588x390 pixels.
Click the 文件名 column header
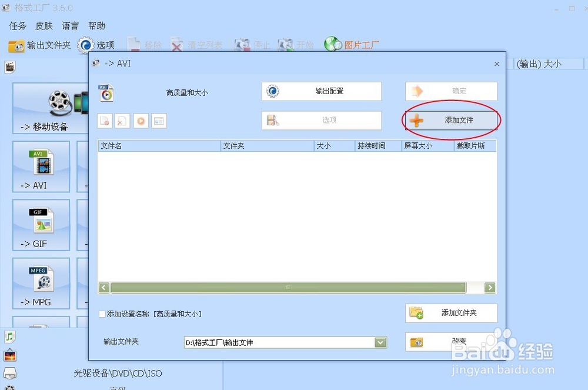click(159, 145)
